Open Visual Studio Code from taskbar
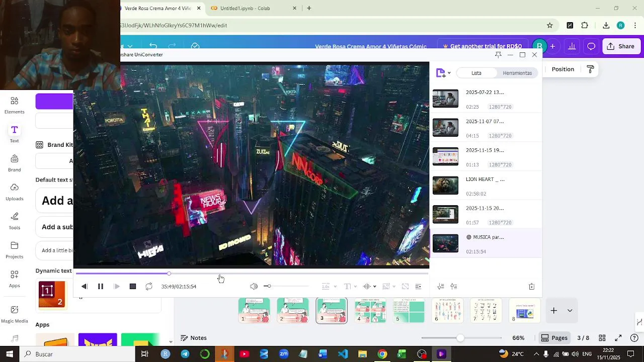The image size is (644, 362). point(343,354)
